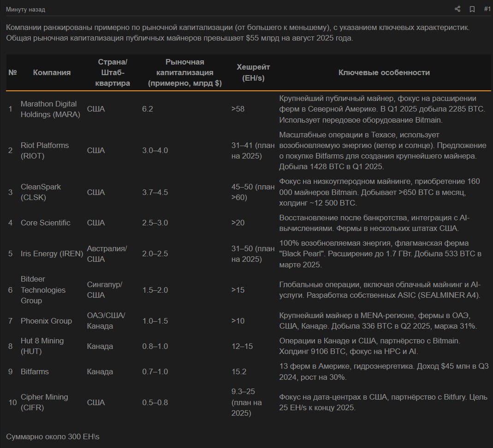Click market cap value "2.0–2.5"
Image resolution: width=493 pixels, height=448 pixels.
pyautogui.click(x=155, y=253)
